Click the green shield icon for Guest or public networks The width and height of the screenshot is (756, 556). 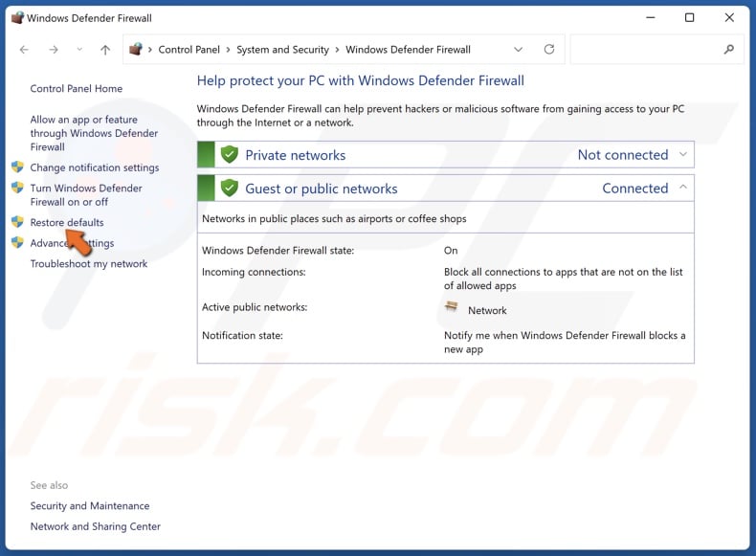[229, 189]
